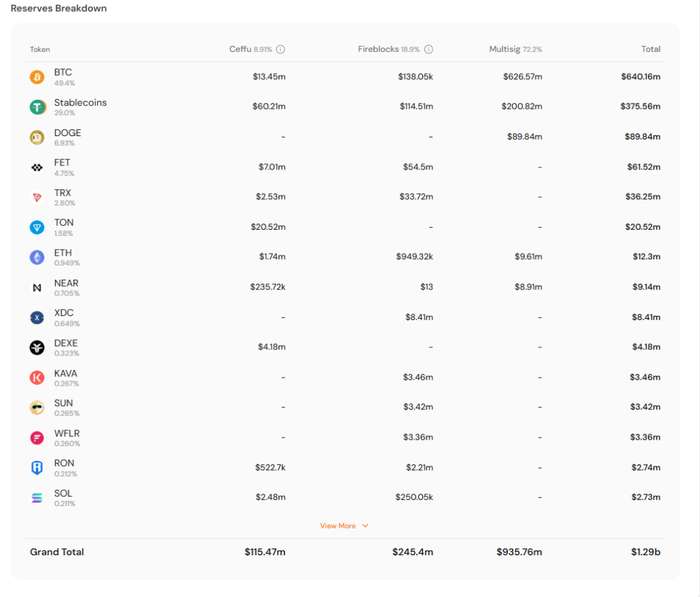Click the Grand Total value $1.29b
This screenshot has width=700, height=597.
645,552
